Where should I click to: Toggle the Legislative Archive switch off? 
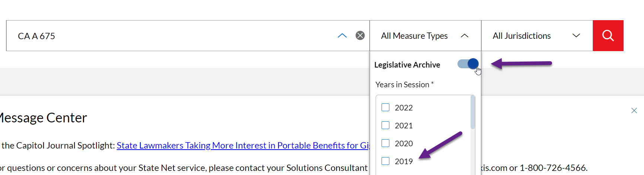point(468,64)
